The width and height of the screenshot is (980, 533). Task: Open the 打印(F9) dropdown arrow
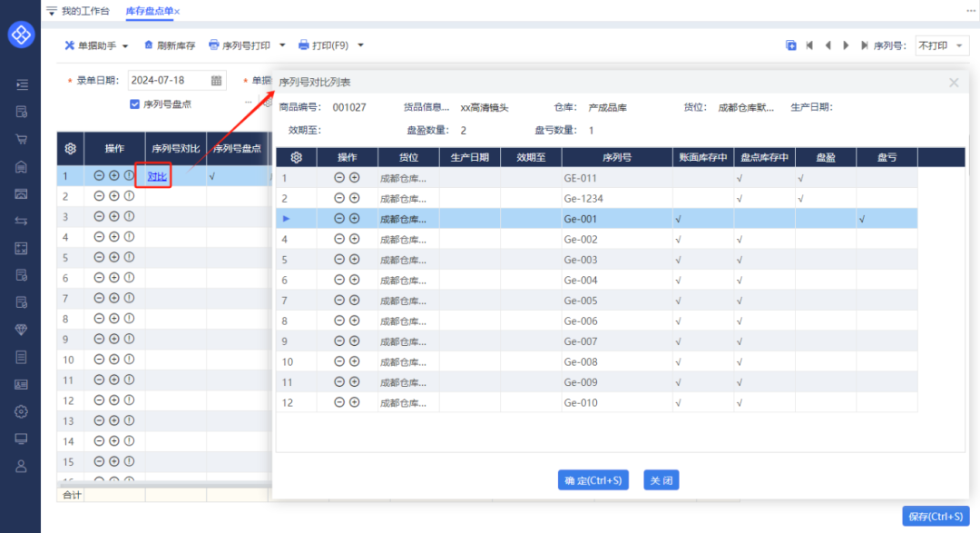tap(360, 45)
